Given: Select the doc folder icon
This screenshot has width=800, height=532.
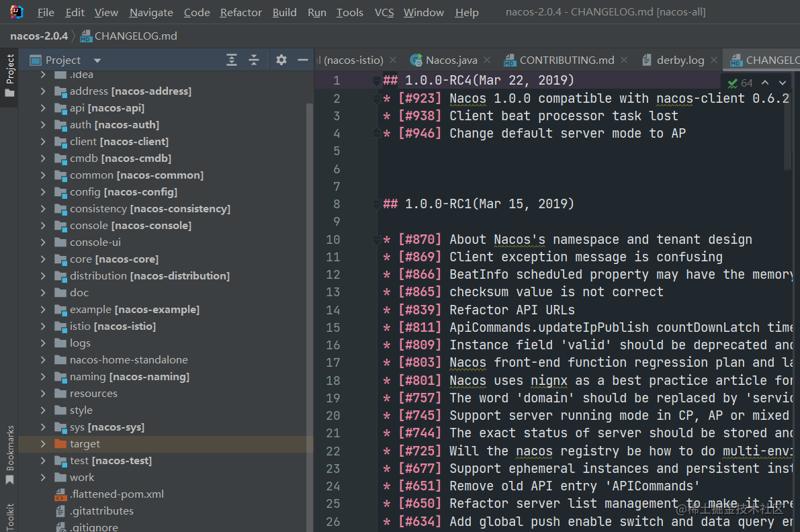Looking at the screenshot, I should [x=60, y=293].
